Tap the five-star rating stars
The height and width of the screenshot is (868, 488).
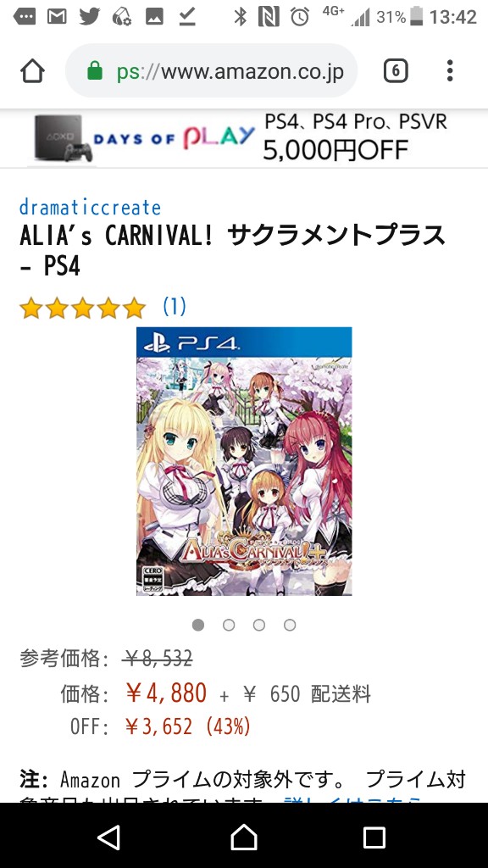point(82,308)
